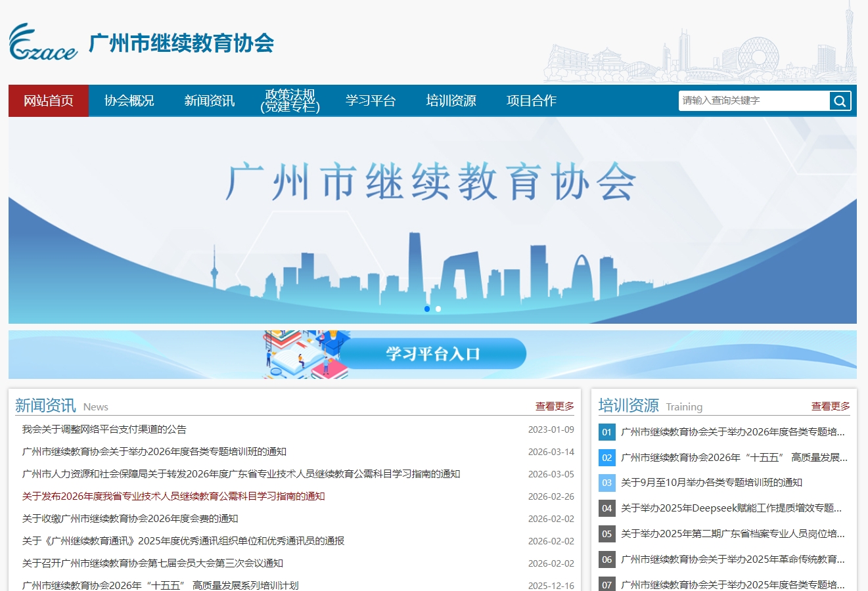Click the 06 numbered training item badge
Screen dimensions: 868x591
point(607,559)
